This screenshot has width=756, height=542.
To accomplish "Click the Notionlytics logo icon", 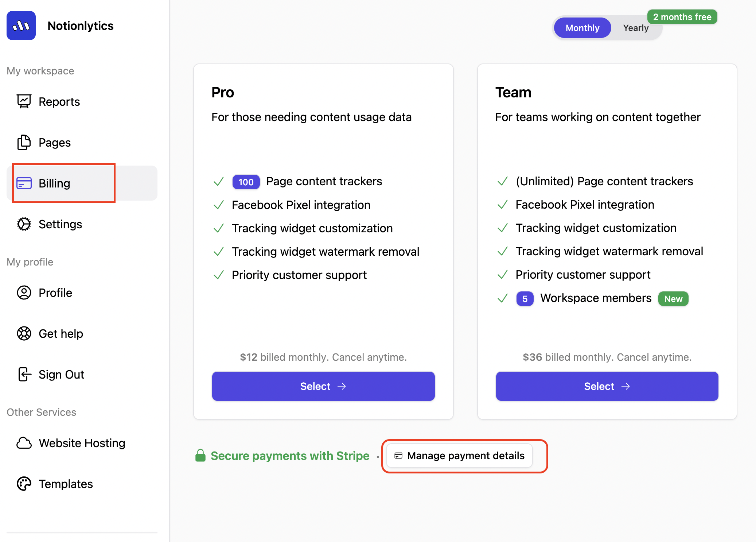I will [21, 26].
